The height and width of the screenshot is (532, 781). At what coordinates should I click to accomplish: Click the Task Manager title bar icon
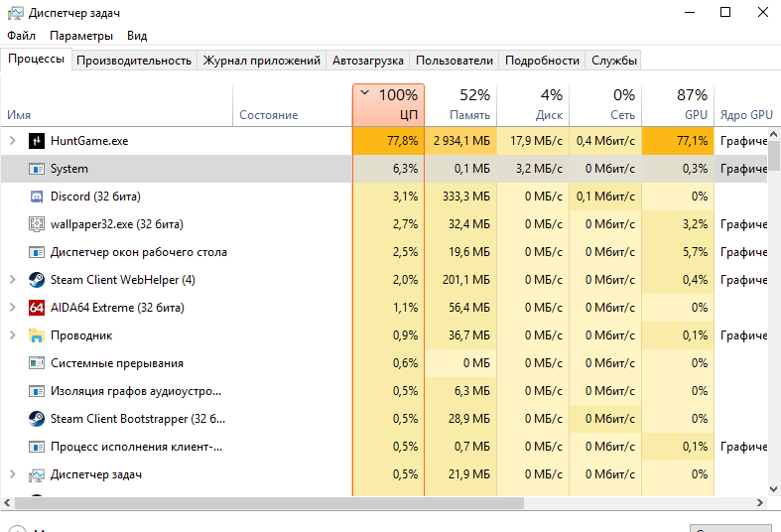16,13
